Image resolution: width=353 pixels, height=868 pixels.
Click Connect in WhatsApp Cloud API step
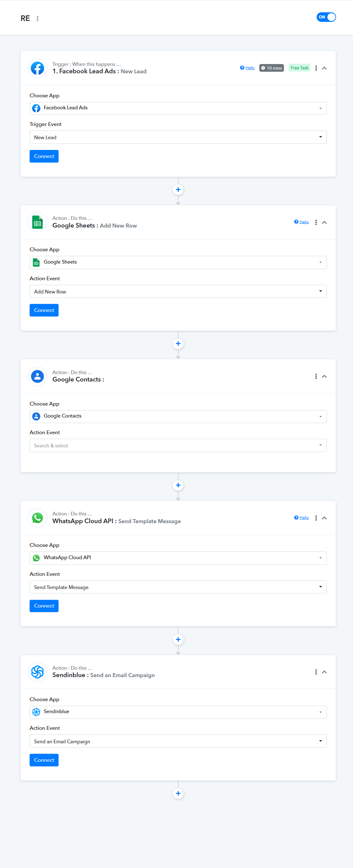44,606
